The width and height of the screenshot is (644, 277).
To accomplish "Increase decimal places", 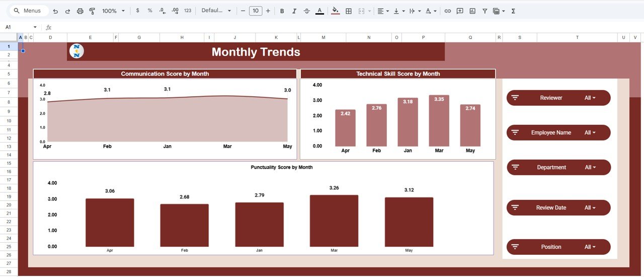I will [x=175, y=11].
